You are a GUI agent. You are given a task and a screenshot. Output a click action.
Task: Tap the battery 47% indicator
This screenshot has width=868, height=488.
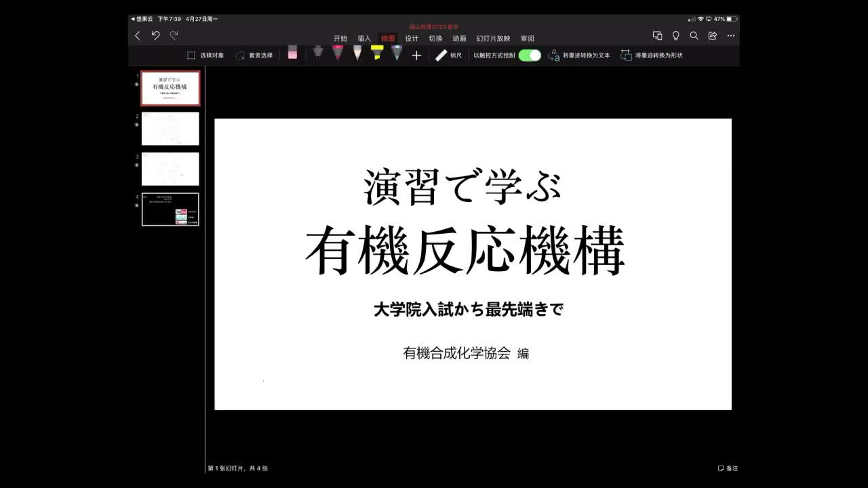point(725,19)
